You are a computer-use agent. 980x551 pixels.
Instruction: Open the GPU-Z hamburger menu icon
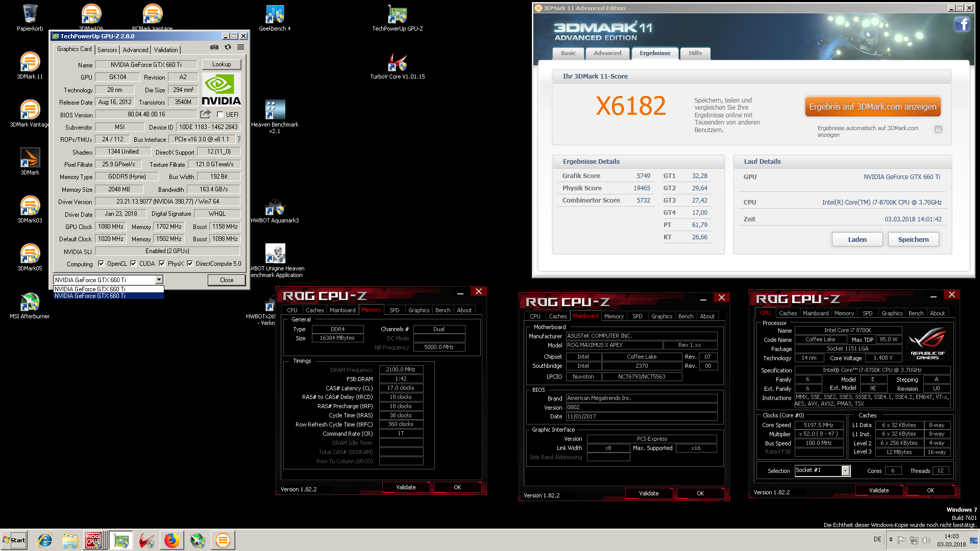click(x=240, y=47)
